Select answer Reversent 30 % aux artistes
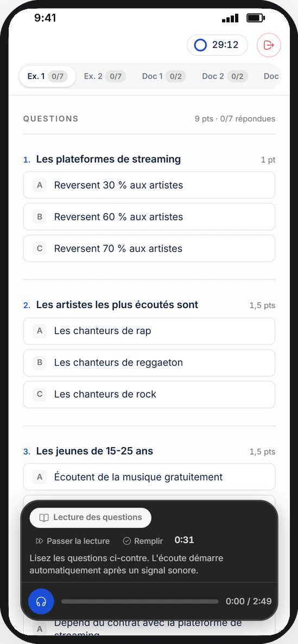Image resolution: width=298 pixels, height=644 pixels. (149, 185)
